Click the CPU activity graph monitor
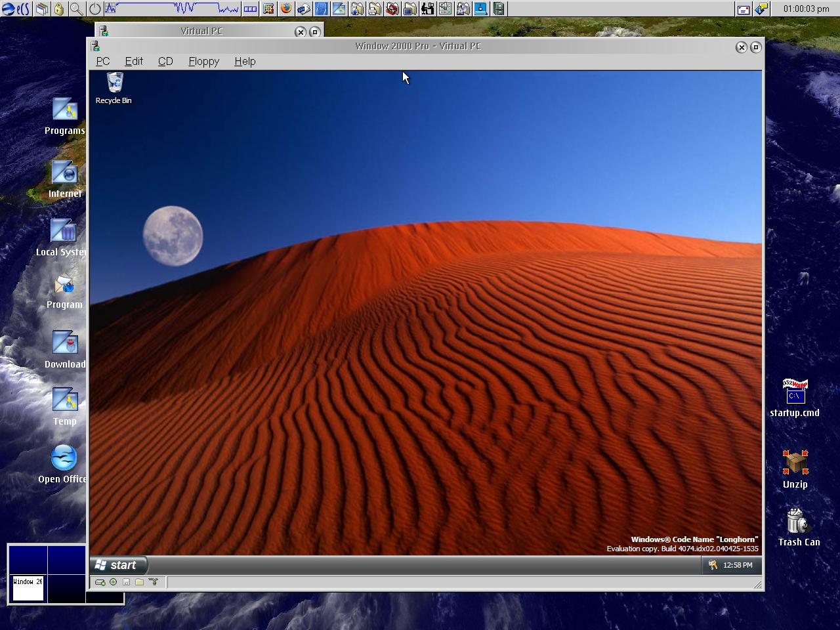Image resolution: width=840 pixels, height=630 pixels. point(173,9)
